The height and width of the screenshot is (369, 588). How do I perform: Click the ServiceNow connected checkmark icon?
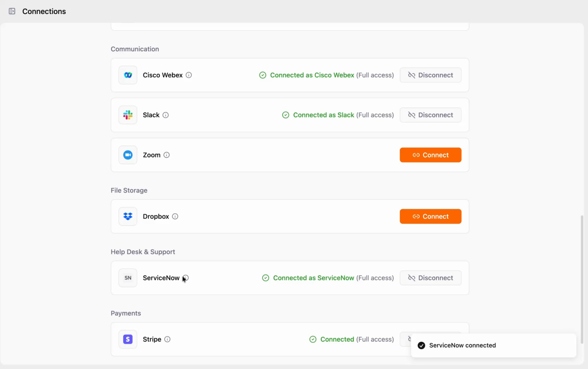click(265, 278)
